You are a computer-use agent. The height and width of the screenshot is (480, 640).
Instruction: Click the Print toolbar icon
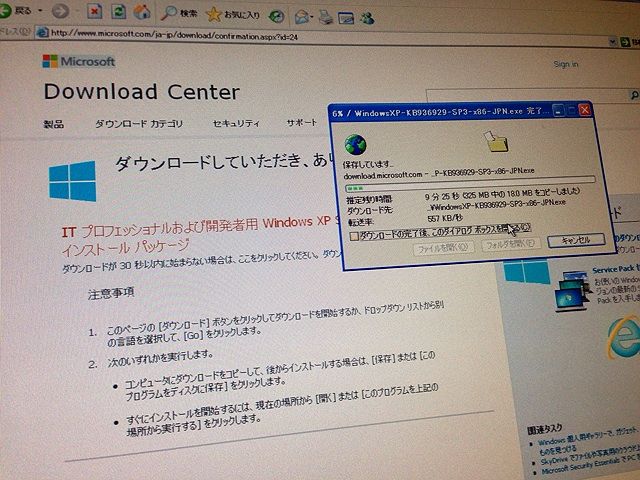coord(326,18)
